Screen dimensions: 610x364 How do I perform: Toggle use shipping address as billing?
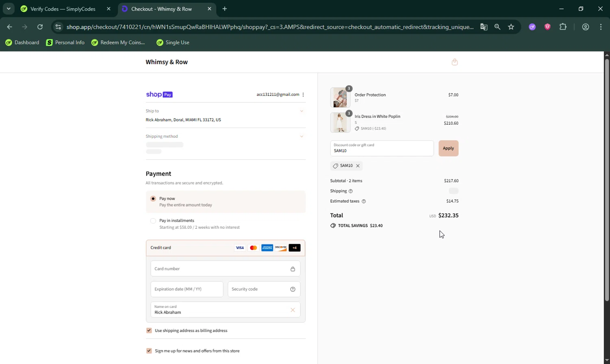tap(149, 331)
